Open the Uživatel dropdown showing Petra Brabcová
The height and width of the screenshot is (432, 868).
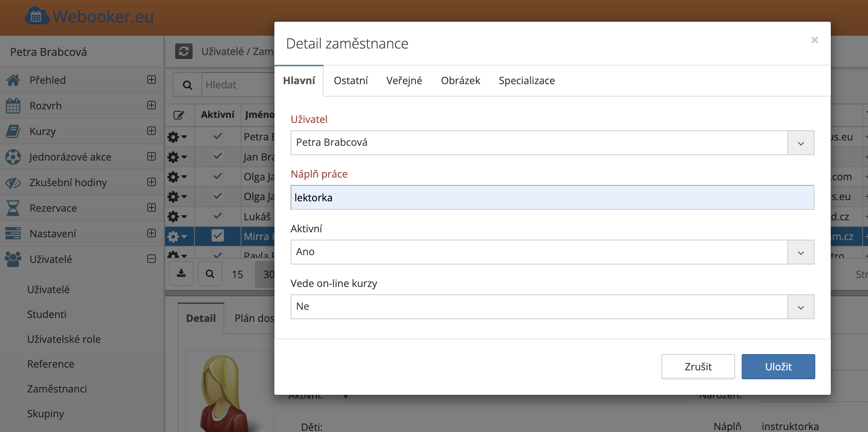[801, 143]
